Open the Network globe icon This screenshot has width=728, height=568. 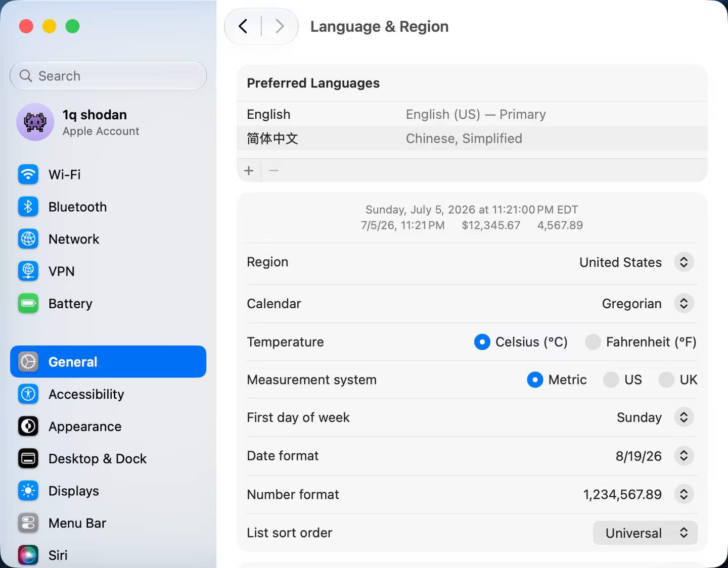coord(28,239)
